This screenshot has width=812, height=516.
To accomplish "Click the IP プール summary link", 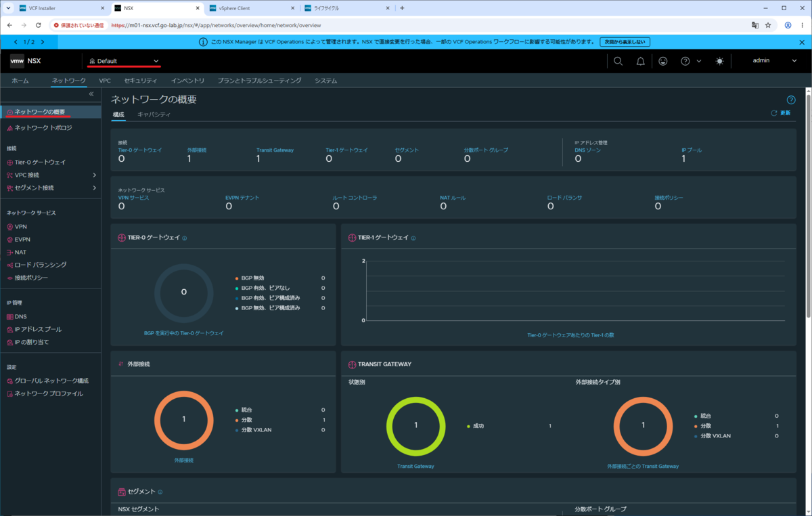I will pyautogui.click(x=692, y=150).
